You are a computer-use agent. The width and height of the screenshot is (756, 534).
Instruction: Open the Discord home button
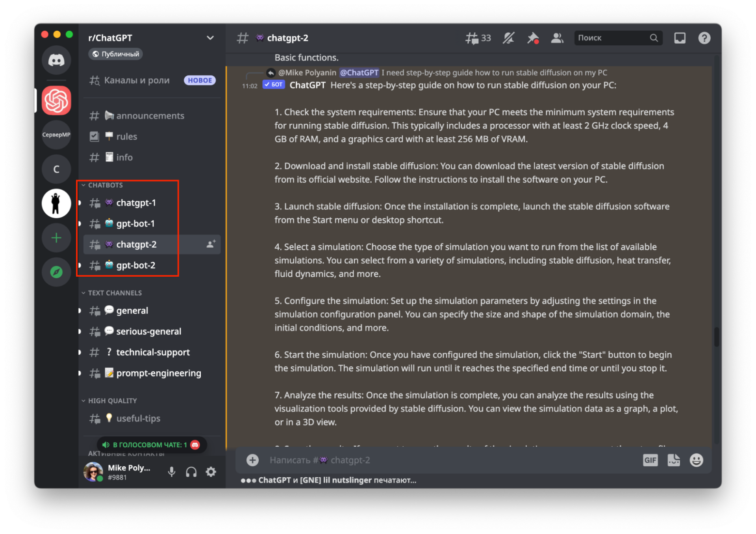(x=56, y=60)
